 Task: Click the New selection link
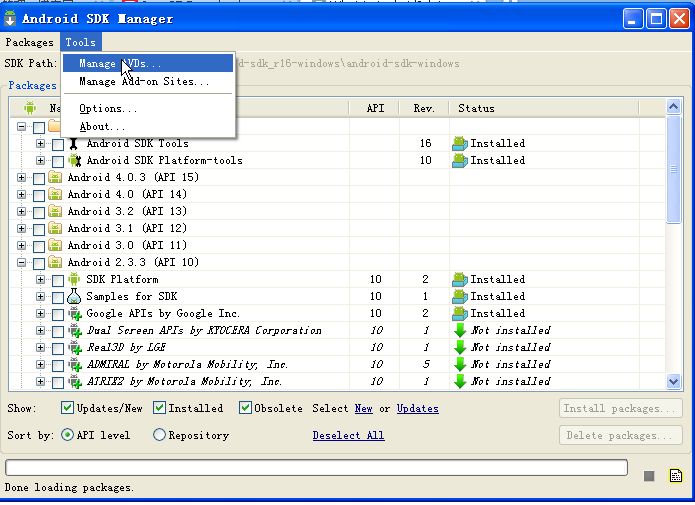(363, 408)
